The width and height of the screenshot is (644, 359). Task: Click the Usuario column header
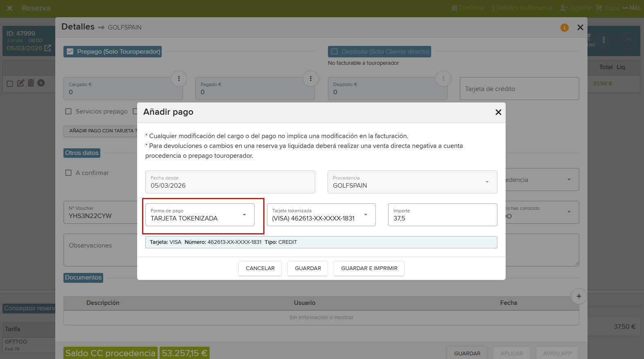coord(305,303)
